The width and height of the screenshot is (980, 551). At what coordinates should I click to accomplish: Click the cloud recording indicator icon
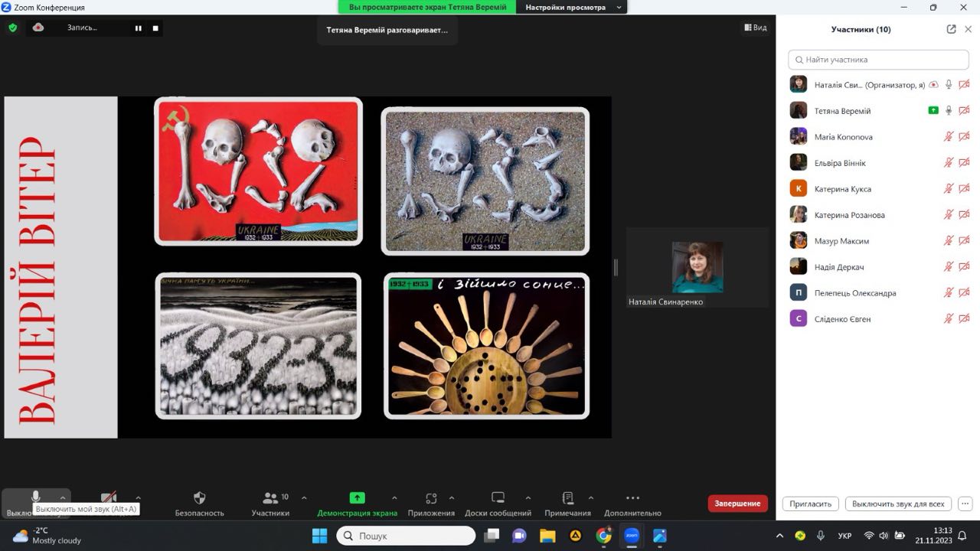point(38,28)
